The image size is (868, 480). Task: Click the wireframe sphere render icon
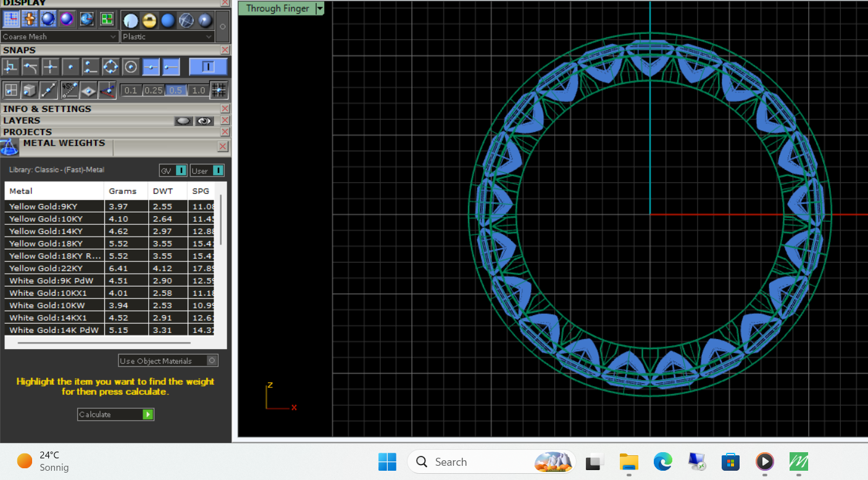186,20
